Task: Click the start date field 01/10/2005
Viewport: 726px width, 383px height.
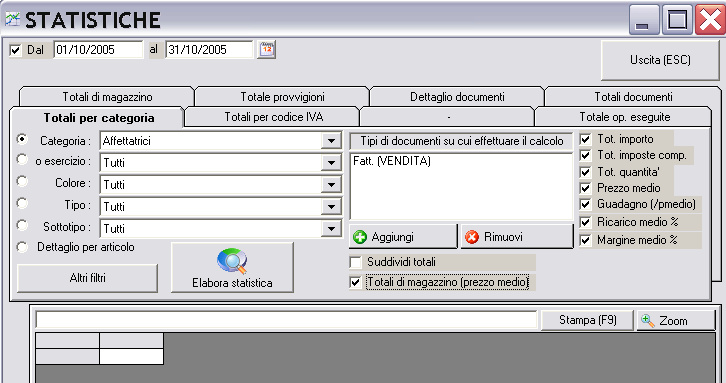Action: point(98,50)
